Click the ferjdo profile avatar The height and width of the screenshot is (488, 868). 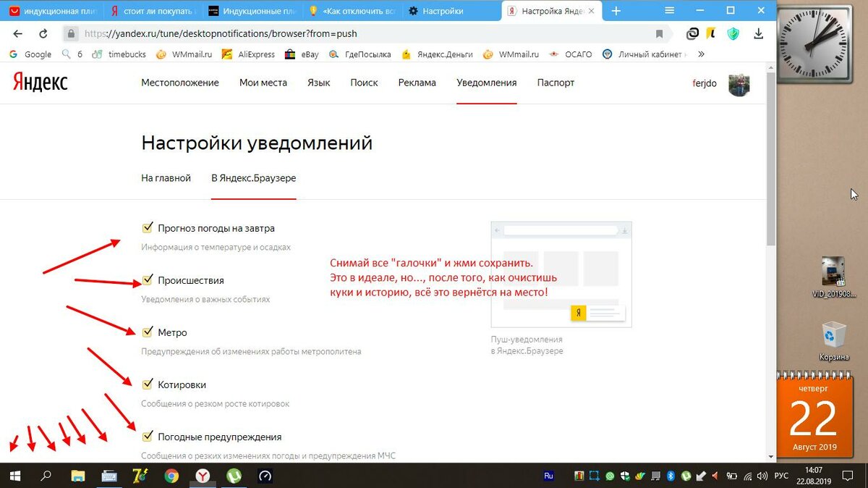pyautogui.click(x=739, y=85)
